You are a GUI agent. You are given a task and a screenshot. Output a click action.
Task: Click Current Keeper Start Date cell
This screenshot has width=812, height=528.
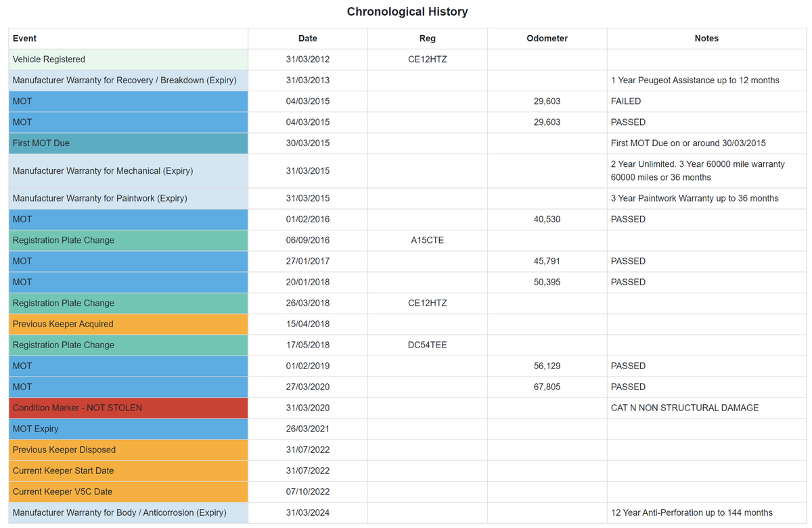click(128, 471)
